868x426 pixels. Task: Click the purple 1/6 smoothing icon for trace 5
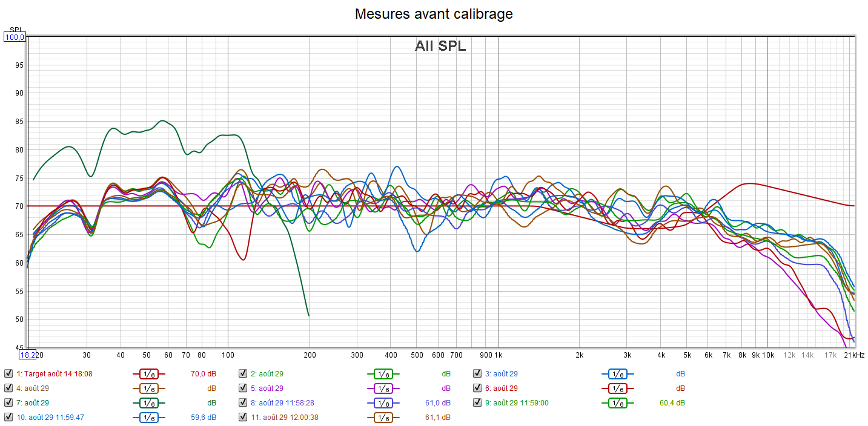[x=383, y=388]
